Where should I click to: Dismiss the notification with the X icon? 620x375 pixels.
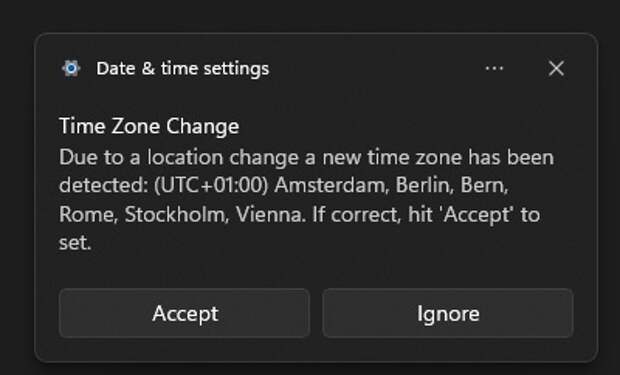556,68
